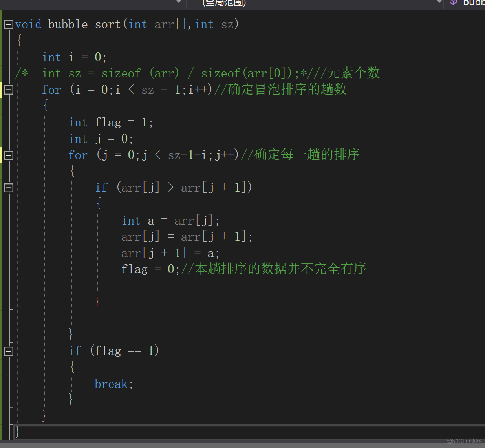Collapse the inner for loop over j
The width and height of the screenshot is (485, 448).
coord(9,155)
